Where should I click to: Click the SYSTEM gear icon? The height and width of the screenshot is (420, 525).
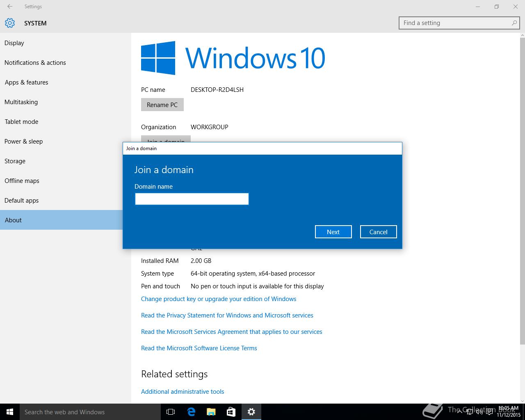point(10,23)
